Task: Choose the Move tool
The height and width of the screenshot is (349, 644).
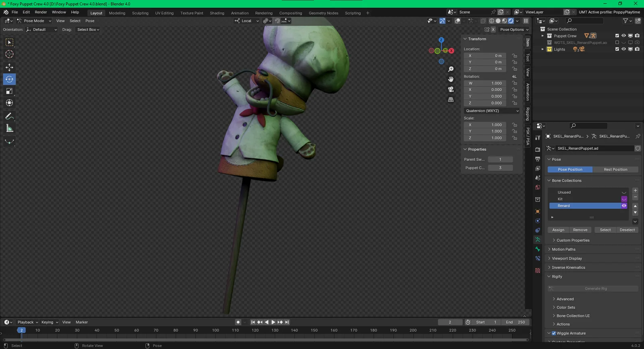Action: pos(9,67)
